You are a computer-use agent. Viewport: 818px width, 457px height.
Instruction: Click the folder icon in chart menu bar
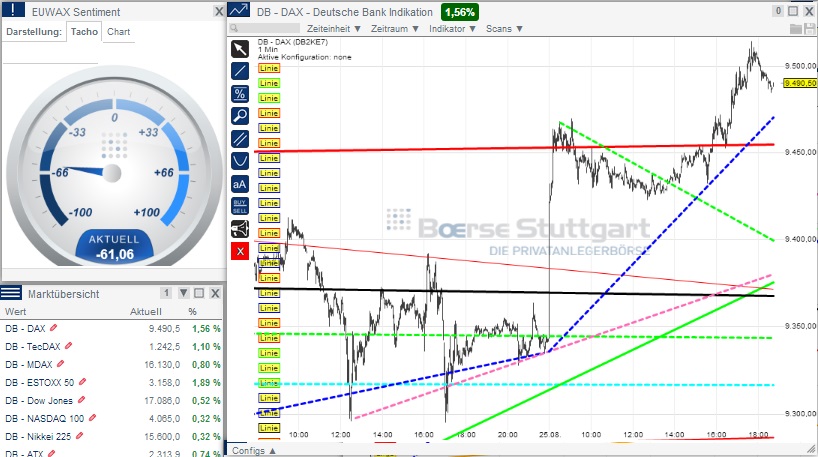[x=796, y=29]
